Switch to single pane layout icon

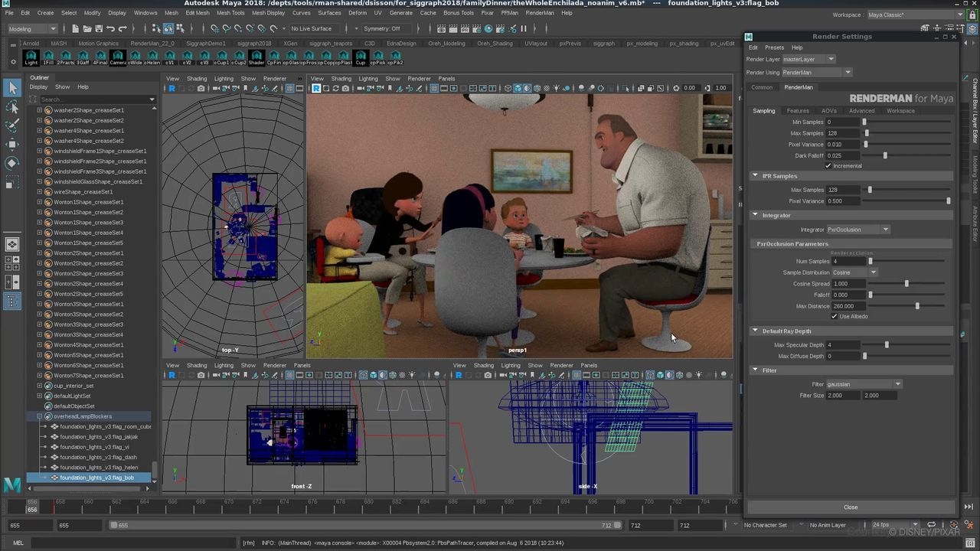click(x=12, y=245)
